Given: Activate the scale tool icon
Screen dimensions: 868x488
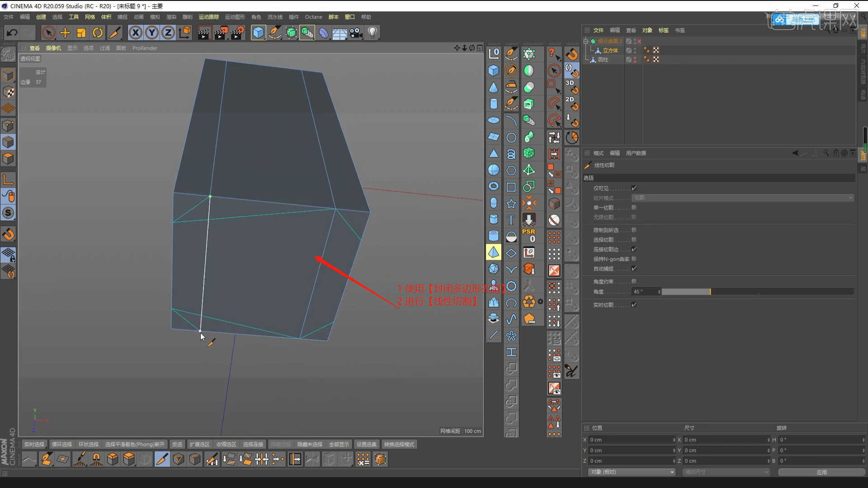Looking at the screenshot, I should (81, 33).
